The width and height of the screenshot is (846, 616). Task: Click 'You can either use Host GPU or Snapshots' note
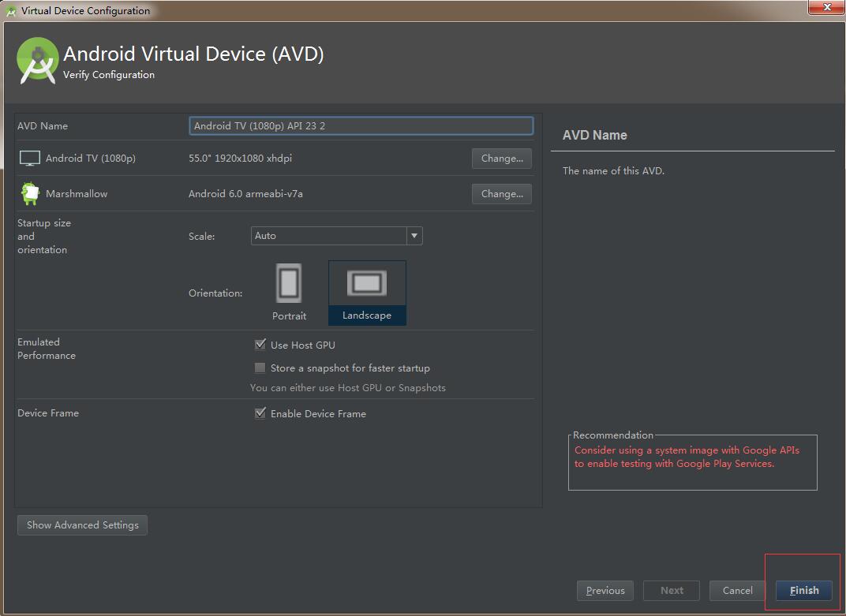coord(348,388)
